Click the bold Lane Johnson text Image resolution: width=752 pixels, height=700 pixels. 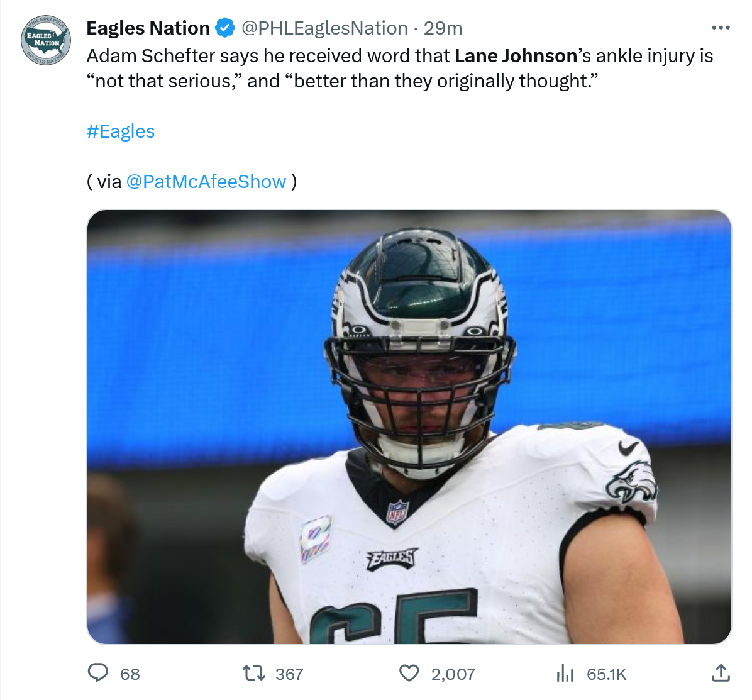tap(516, 56)
